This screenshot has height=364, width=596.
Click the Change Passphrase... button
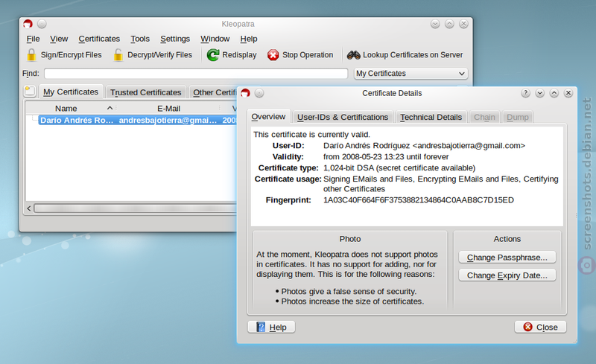click(507, 258)
